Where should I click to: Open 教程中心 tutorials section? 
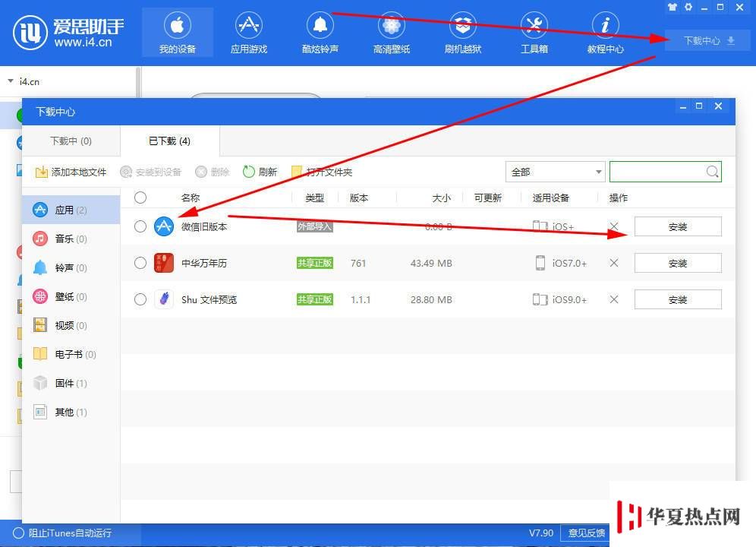[x=606, y=33]
